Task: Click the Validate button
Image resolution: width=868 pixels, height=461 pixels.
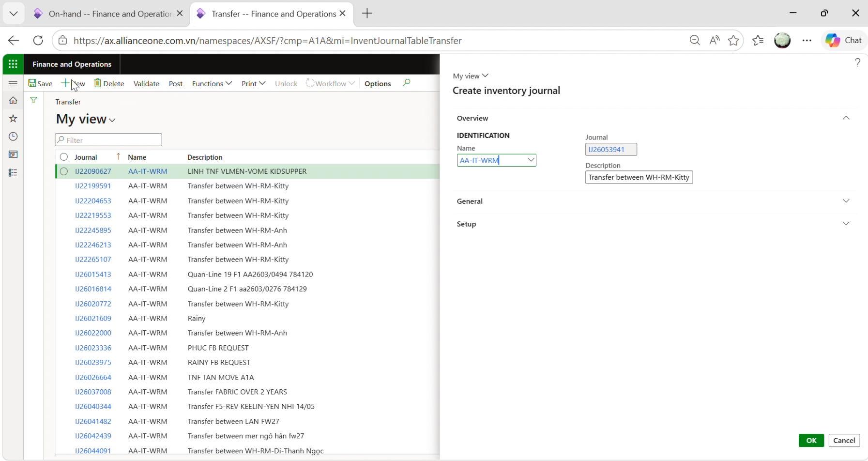Action: [146, 84]
